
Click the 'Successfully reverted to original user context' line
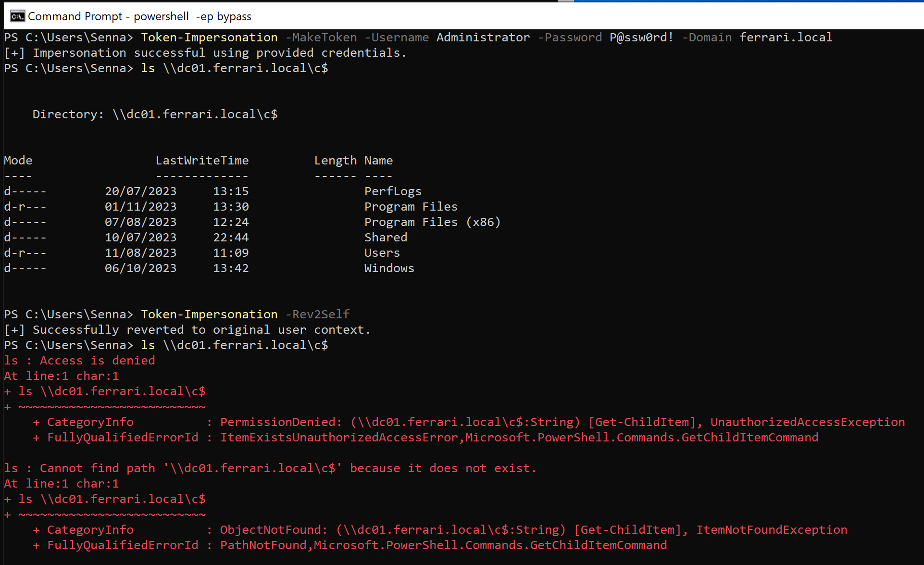pyautogui.click(x=187, y=330)
